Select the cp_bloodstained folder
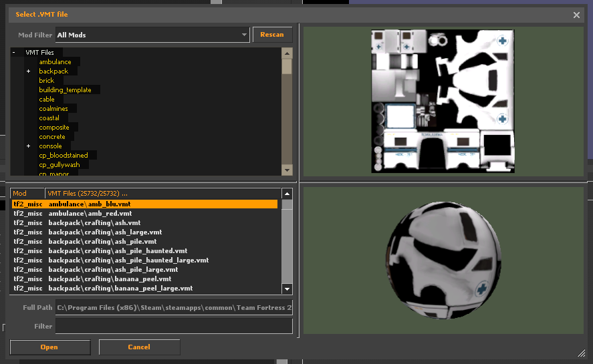The height and width of the screenshot is (364, 593). [63, 156]
